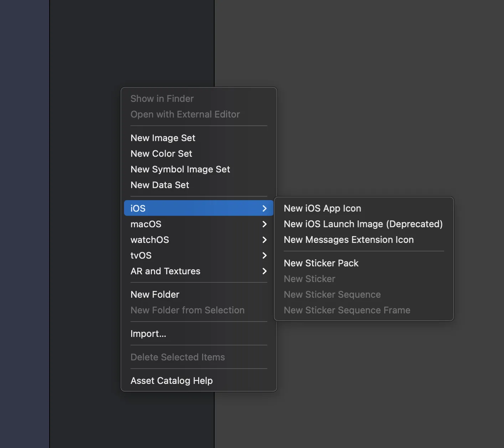Select New iOS App Icon
Screen dimensions: 504x448
tap(364, 208)
